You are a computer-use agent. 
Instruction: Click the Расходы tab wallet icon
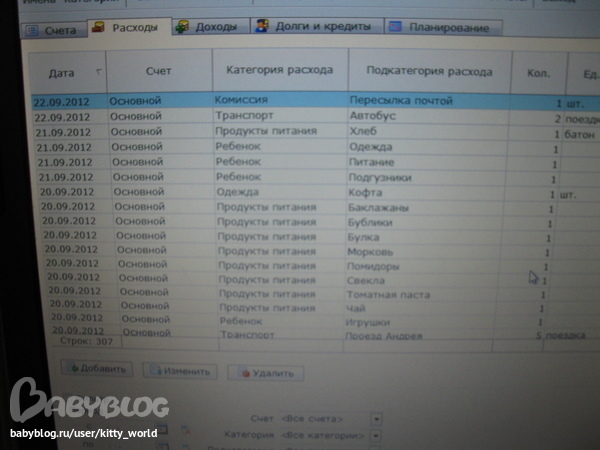point(99,27)
